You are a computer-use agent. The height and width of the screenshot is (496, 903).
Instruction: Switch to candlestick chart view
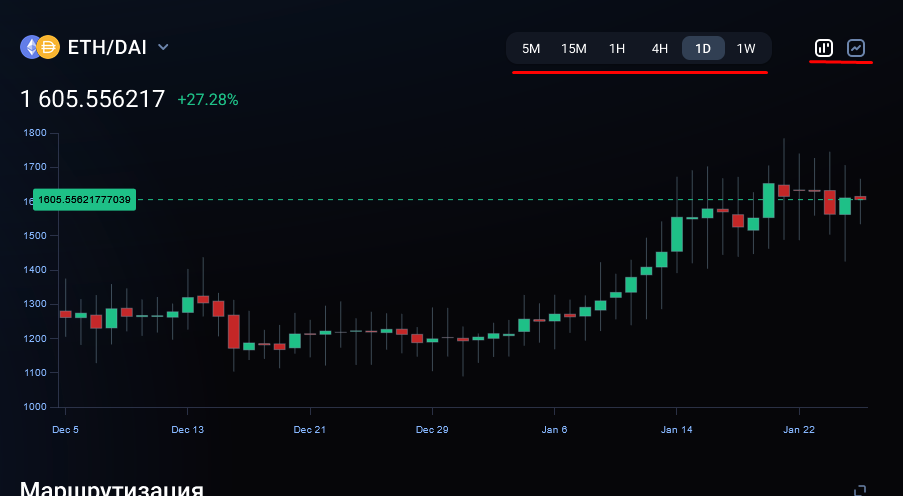point(824,48)
